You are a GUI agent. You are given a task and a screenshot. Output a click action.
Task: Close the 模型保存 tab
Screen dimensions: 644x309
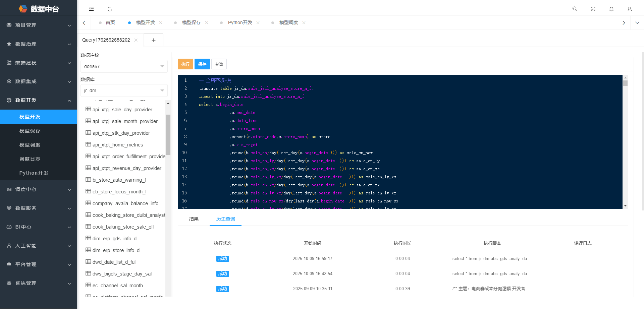click(x=207, y=23)
